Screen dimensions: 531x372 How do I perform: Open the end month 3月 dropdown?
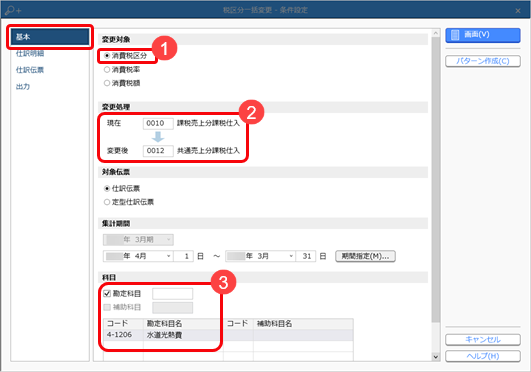[260, 256]
